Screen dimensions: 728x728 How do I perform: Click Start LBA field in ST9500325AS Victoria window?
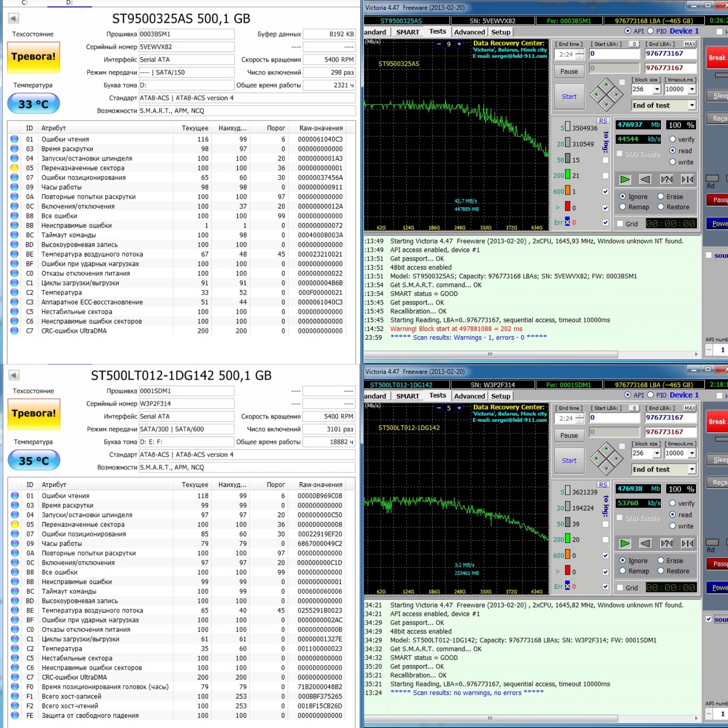614,54
